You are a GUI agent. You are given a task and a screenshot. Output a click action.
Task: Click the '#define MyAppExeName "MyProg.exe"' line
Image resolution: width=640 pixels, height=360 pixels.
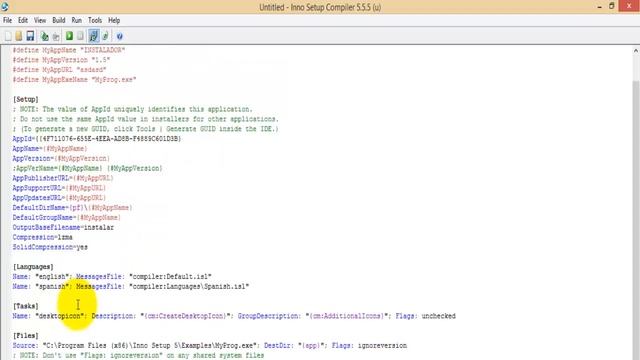[74, 80]
